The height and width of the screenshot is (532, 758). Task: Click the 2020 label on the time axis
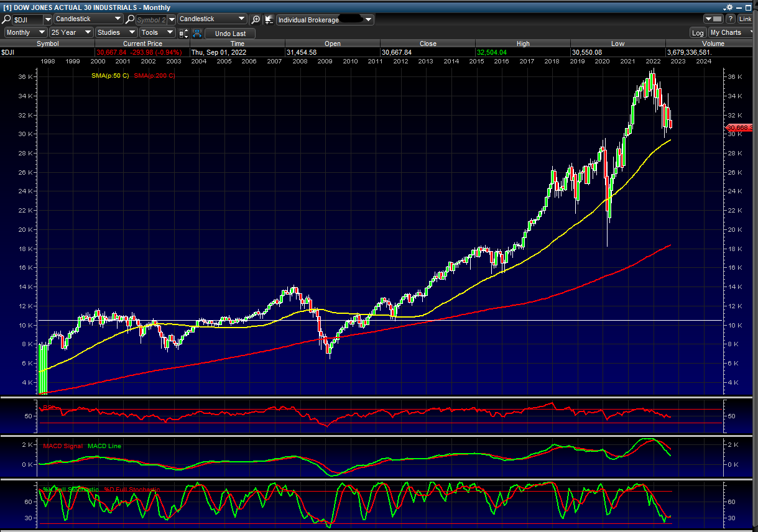[602, 62]
